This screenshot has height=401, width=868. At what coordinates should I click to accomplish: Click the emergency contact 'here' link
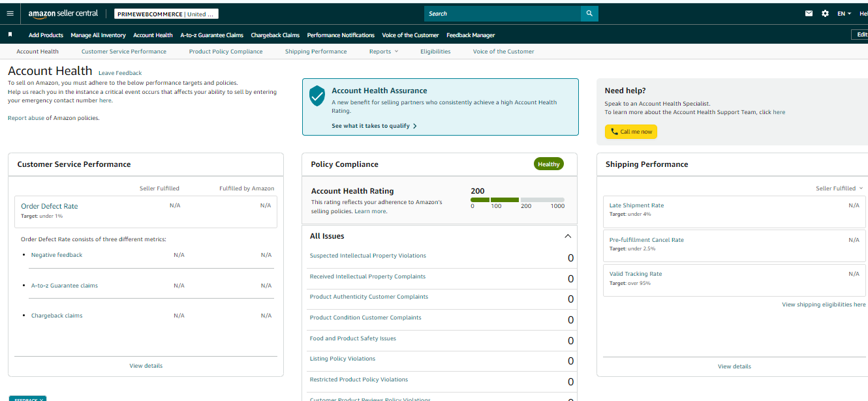pyautogui.click(x=106, y=100)
